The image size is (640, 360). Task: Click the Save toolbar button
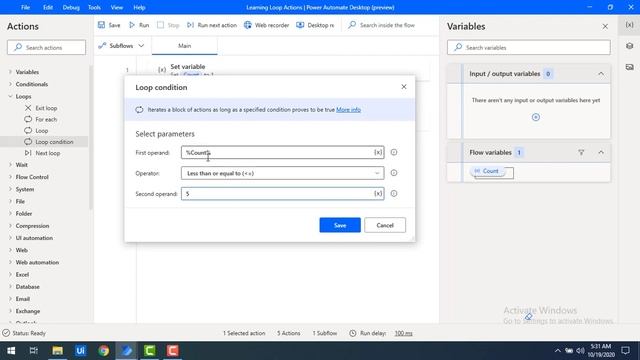click(x=109, y=25)
